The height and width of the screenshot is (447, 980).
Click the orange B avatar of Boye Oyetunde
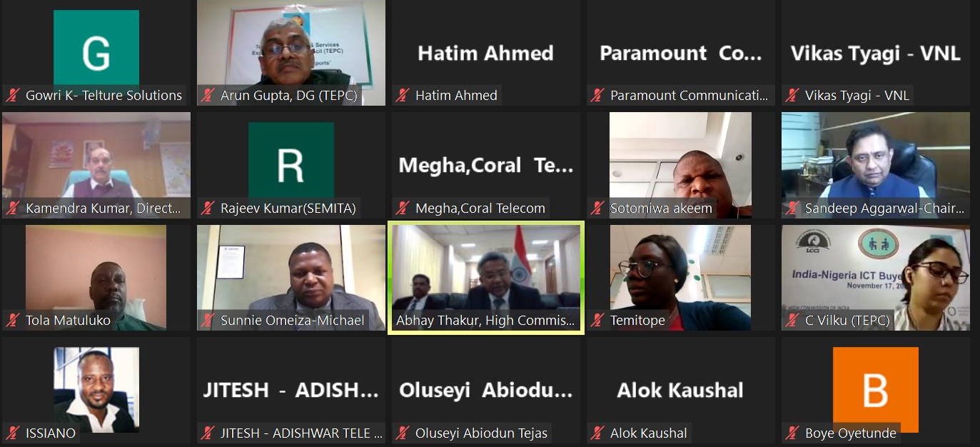click(x=876, y=390)
